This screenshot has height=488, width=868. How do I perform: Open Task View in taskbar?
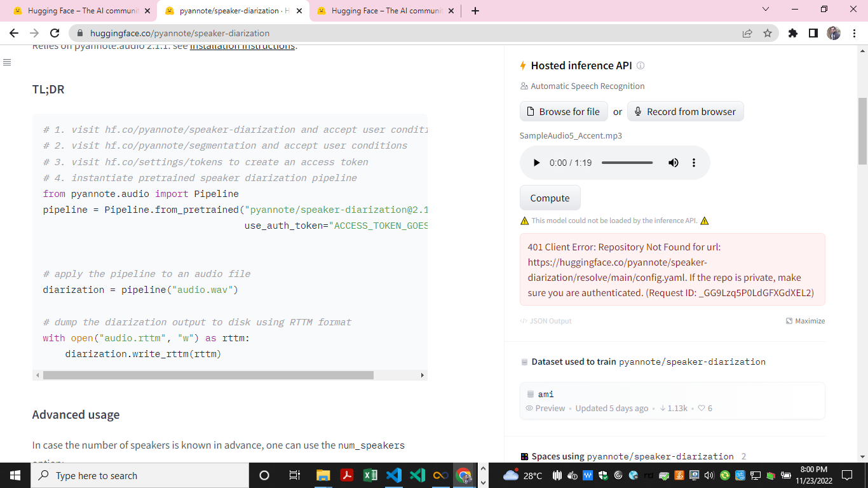(x=294, y=475)
